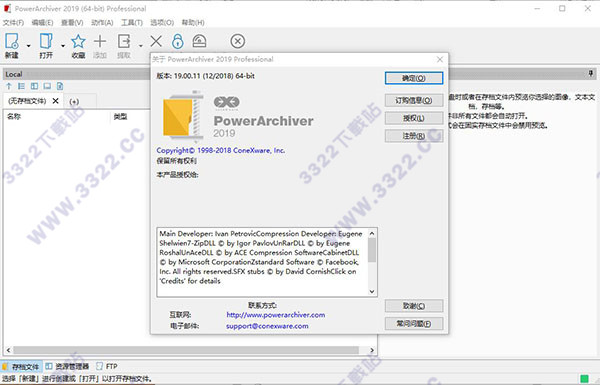This screenshot has width=600, height=385.
Task: Expand the 打开 dropdown arrow
Action: point(63,46)
